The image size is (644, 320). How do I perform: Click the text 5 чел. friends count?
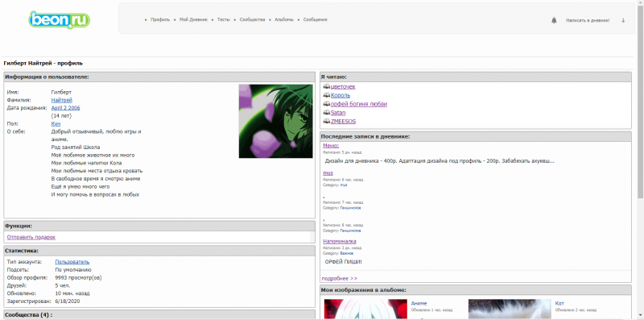click(63, 285)
